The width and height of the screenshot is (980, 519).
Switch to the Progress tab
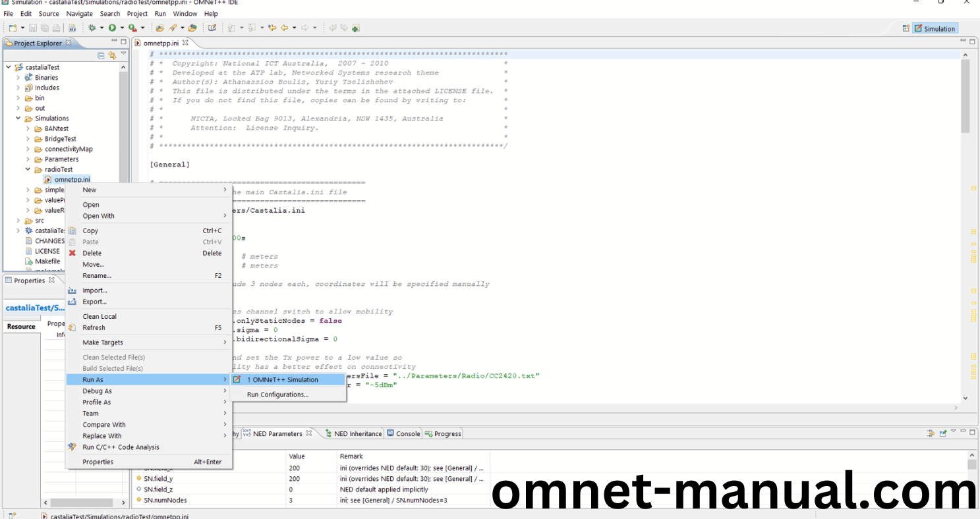(443, 433)
